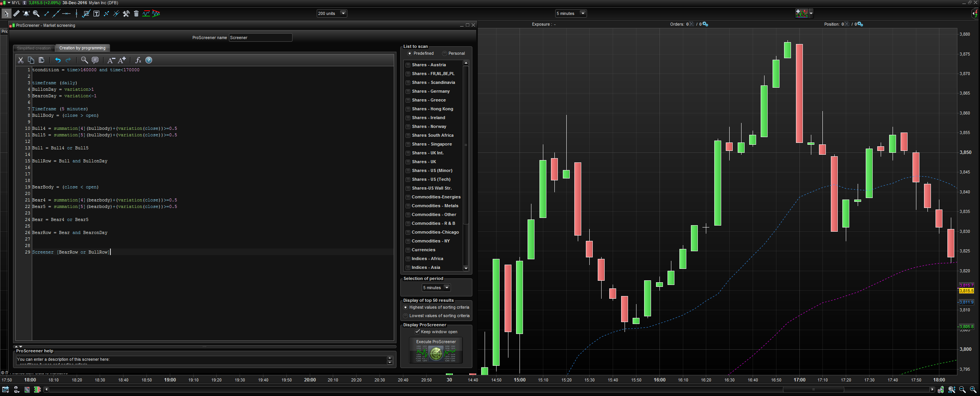Viewport: 980px width, 396px height.
Task: Expand the MYL instrument dropdown arrow
Action: pos(9,3)
